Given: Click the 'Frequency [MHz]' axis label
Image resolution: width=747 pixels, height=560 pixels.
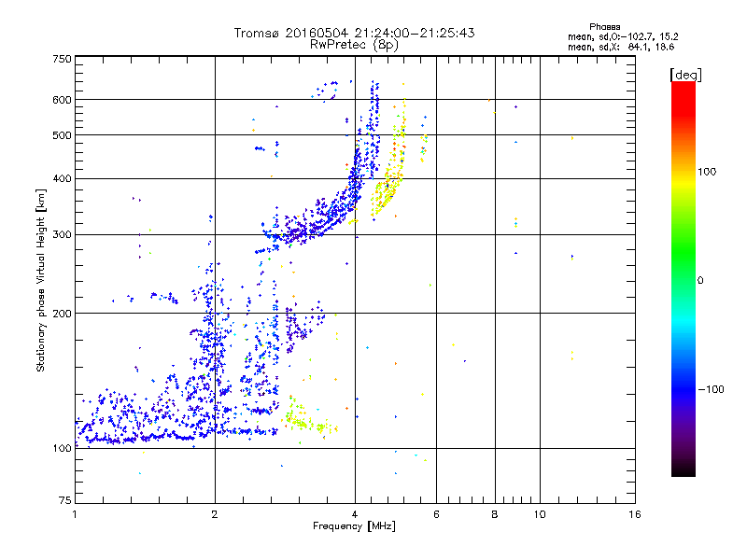Looking at the screenshot, I should (x=354, y=526).
